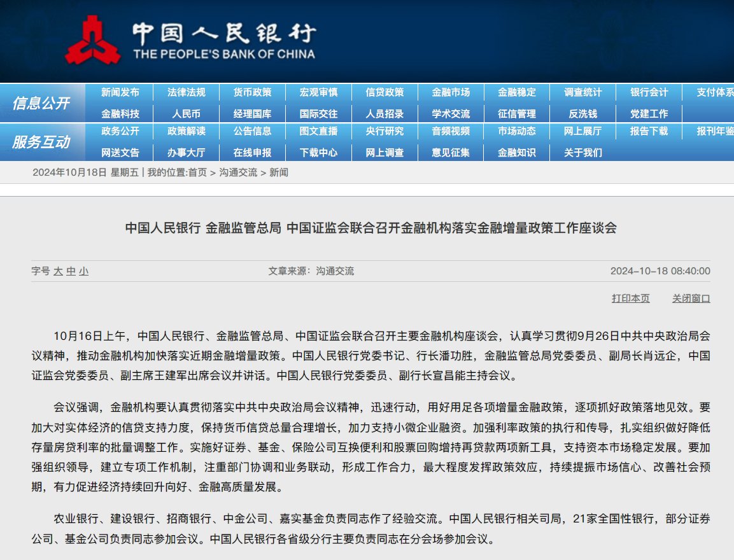Click the 服务互动 category header
Screen dimensions: 734x560
41,142
